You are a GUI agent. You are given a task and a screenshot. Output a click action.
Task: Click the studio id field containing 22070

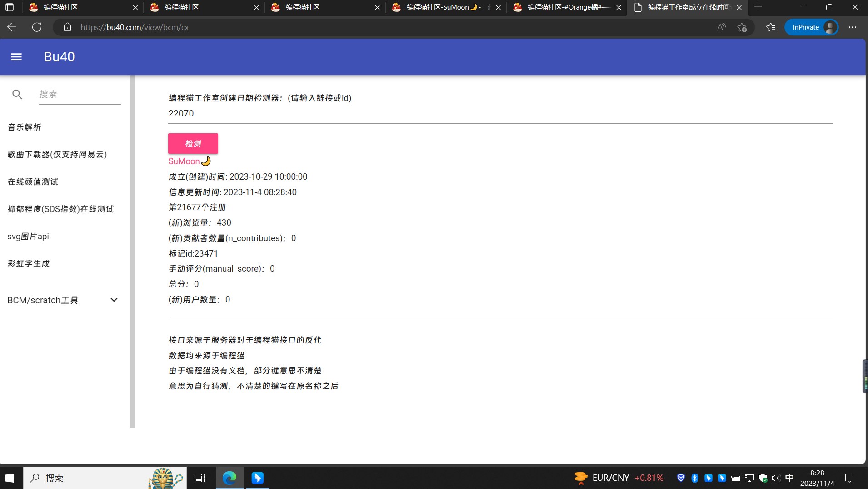(500, 114)
